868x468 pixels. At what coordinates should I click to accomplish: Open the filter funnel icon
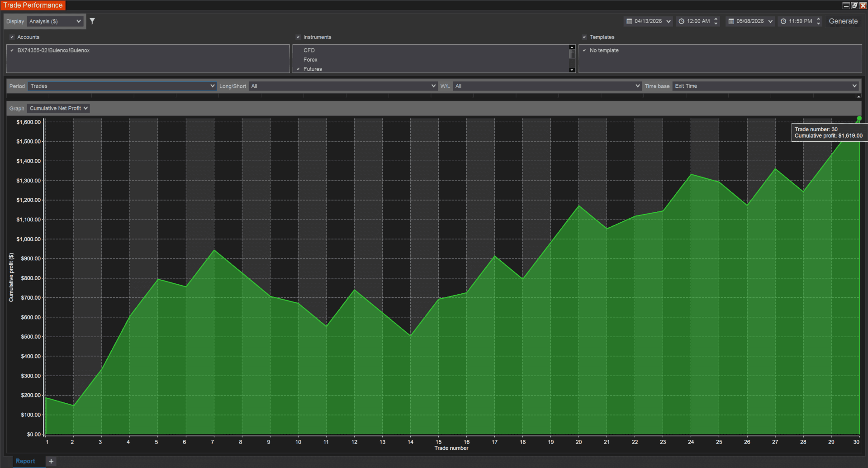pyautogui.click(x=92, y=21)
